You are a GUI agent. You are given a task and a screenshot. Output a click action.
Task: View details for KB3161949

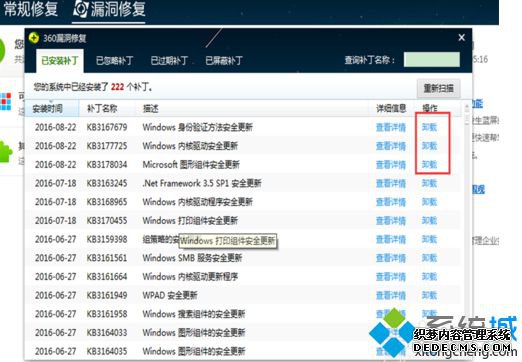coord(391,295)
